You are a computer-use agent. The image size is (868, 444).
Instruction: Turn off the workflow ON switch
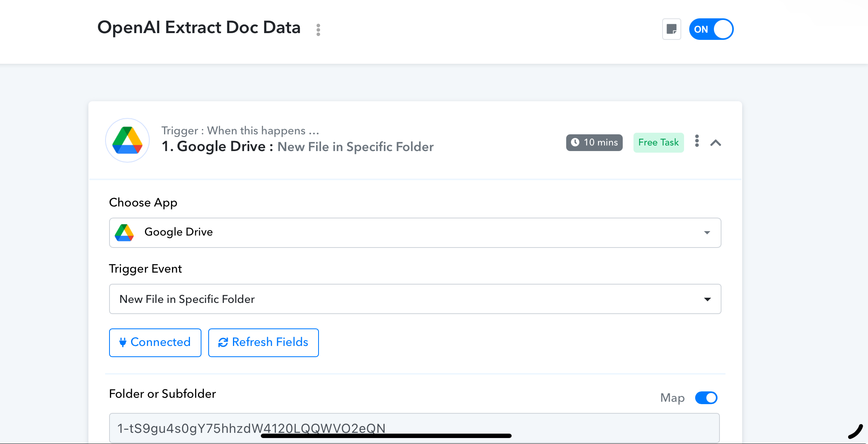(x=712, y=29)
